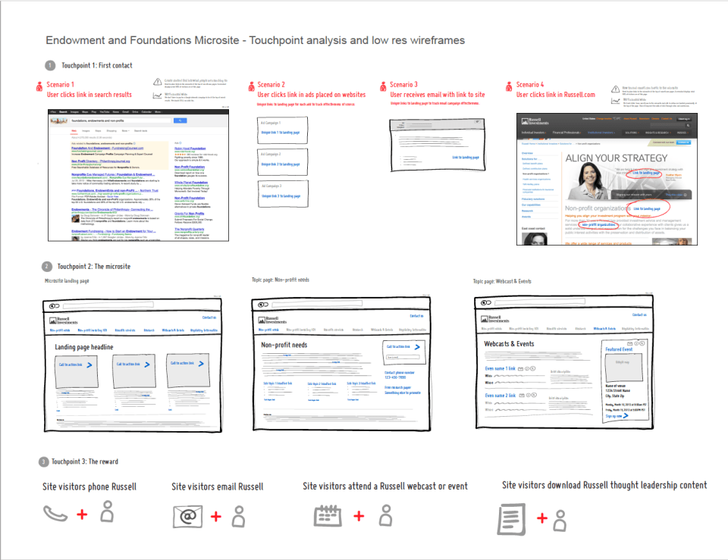The width and height of the screenshot is (728, 560).
Task: Click Sign up now in the Featured Event panel
Action: pos(613,417)
